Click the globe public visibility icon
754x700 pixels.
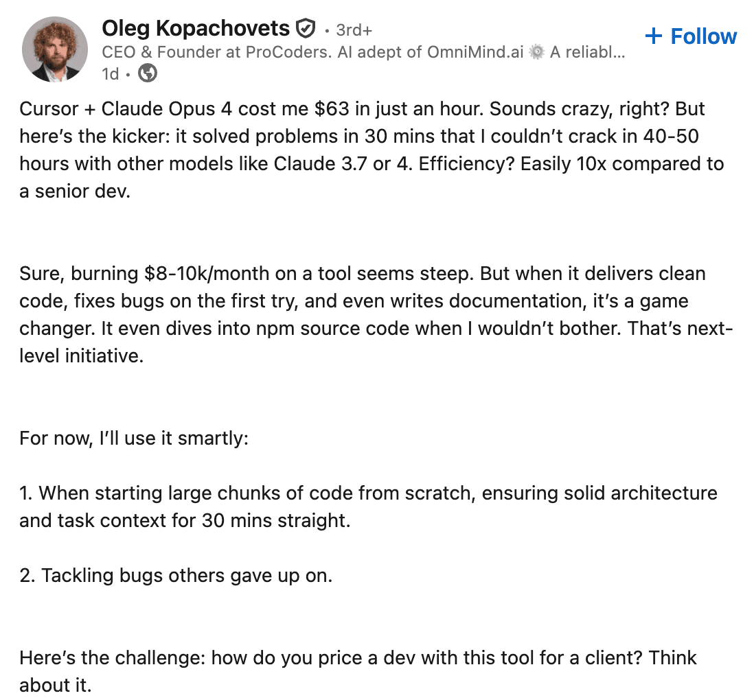click(148, 73)
